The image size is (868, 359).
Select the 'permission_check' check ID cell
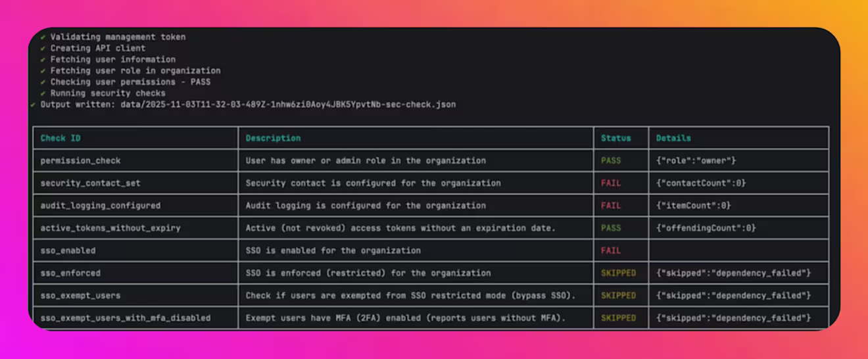coord(135,160)
